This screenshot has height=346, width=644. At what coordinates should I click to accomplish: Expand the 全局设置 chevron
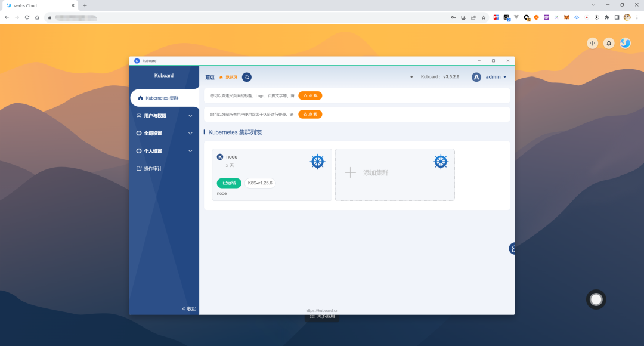190,134
